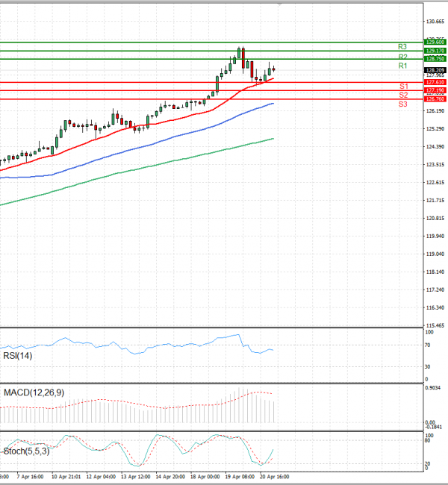Click the S3 support label
This screenshot has height=485, width=448.
click(x=402, y=104)
